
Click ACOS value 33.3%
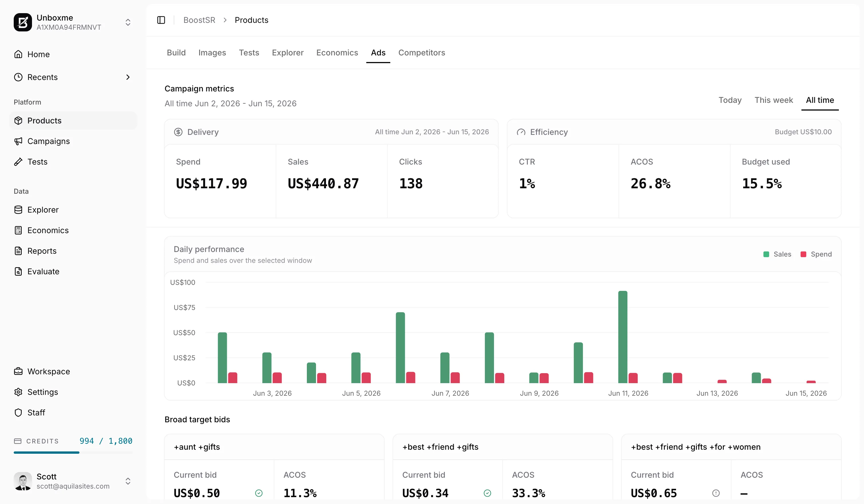[528, 493]
